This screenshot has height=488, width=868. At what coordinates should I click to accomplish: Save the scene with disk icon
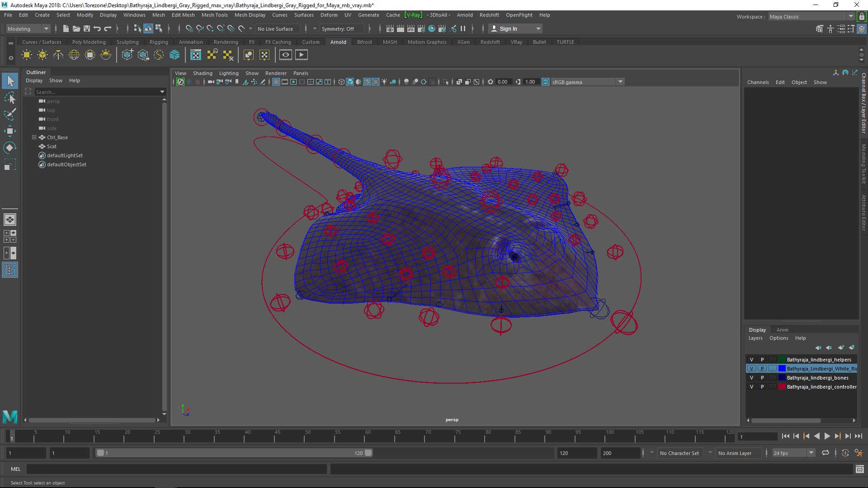point(87,28)
